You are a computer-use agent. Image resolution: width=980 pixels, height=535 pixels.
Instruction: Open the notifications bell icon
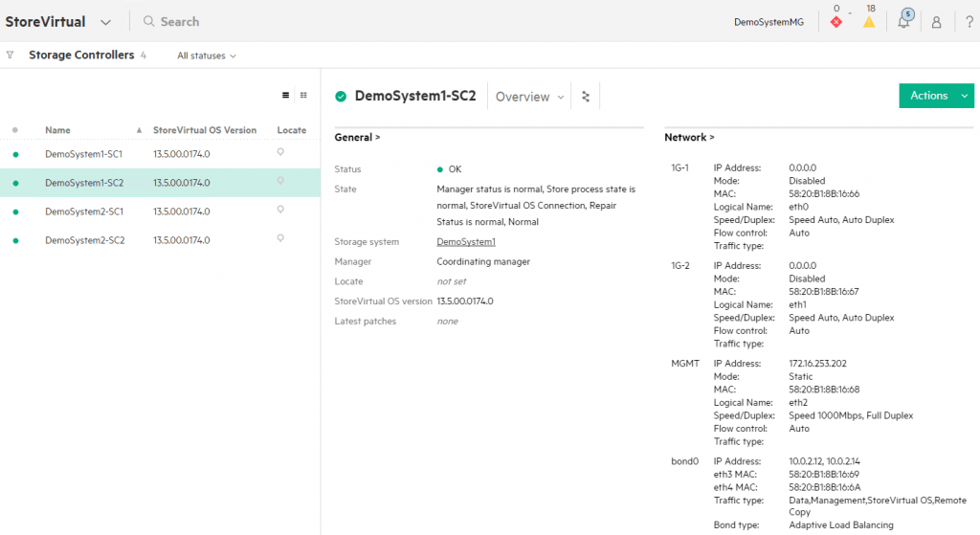click(x=903, y=22)
